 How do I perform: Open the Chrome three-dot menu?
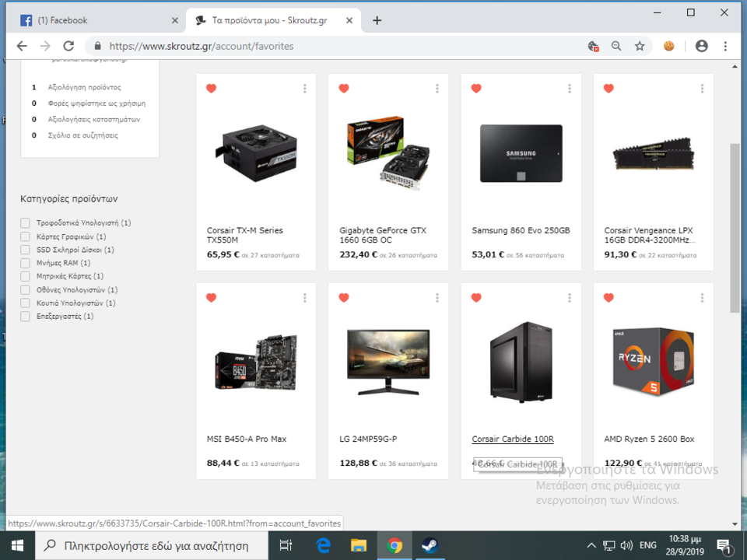pos(725,46)
